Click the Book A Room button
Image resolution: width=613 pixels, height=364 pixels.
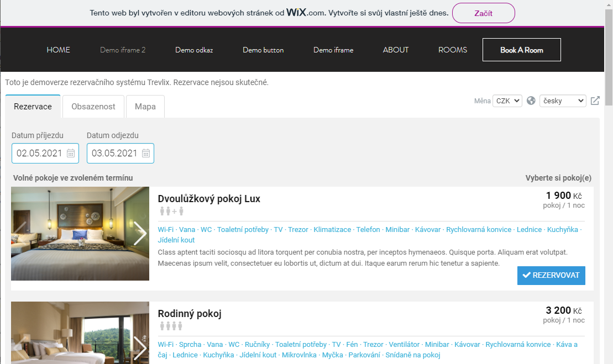tap(522, 50)
